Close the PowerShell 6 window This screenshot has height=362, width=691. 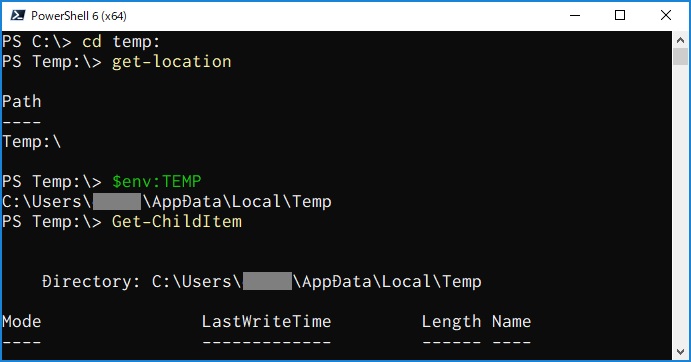coord(666,15)
